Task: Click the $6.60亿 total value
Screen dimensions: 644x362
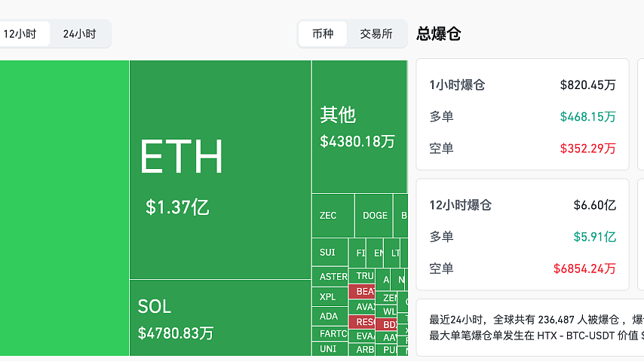Action: [x=595, y=205]
